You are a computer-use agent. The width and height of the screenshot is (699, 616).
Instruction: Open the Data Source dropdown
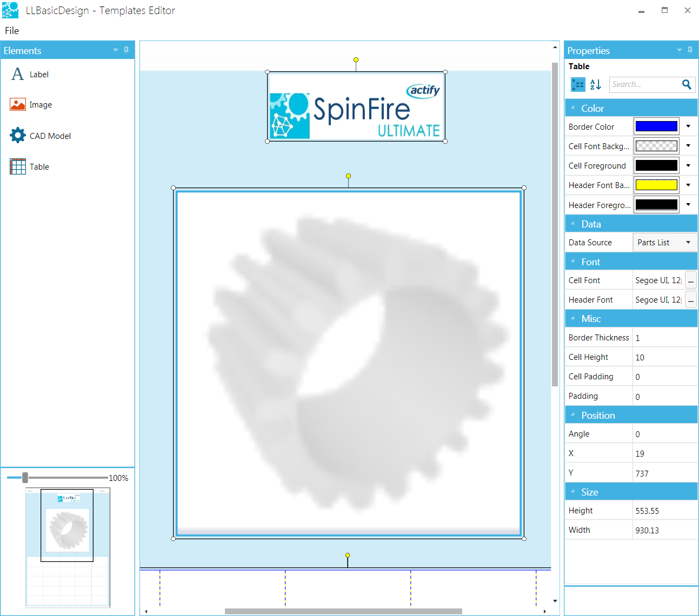(664, 243)
